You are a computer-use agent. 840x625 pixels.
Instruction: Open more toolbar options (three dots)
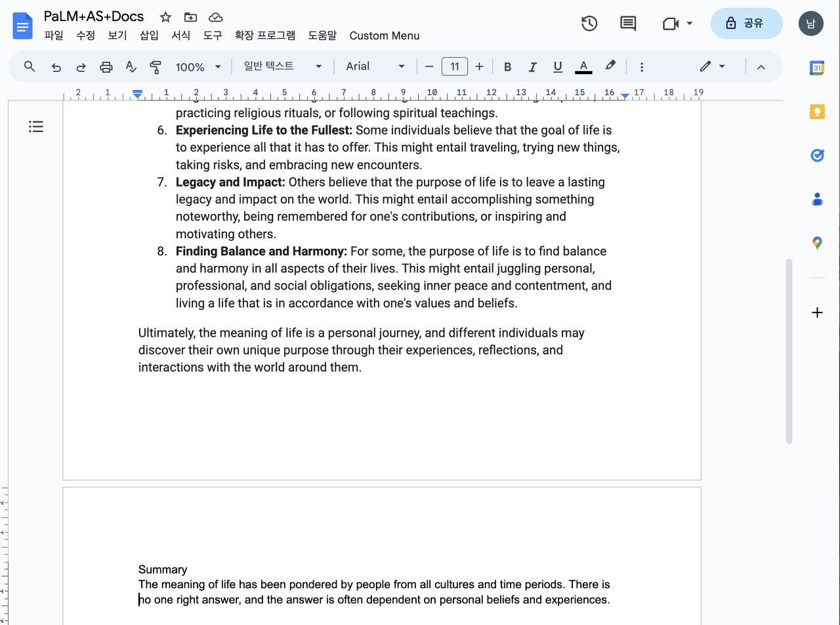(642, 67)
